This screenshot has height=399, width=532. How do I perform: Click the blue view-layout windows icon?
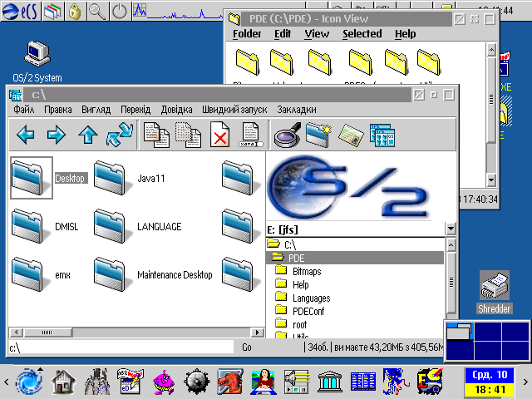coord(382,135)
